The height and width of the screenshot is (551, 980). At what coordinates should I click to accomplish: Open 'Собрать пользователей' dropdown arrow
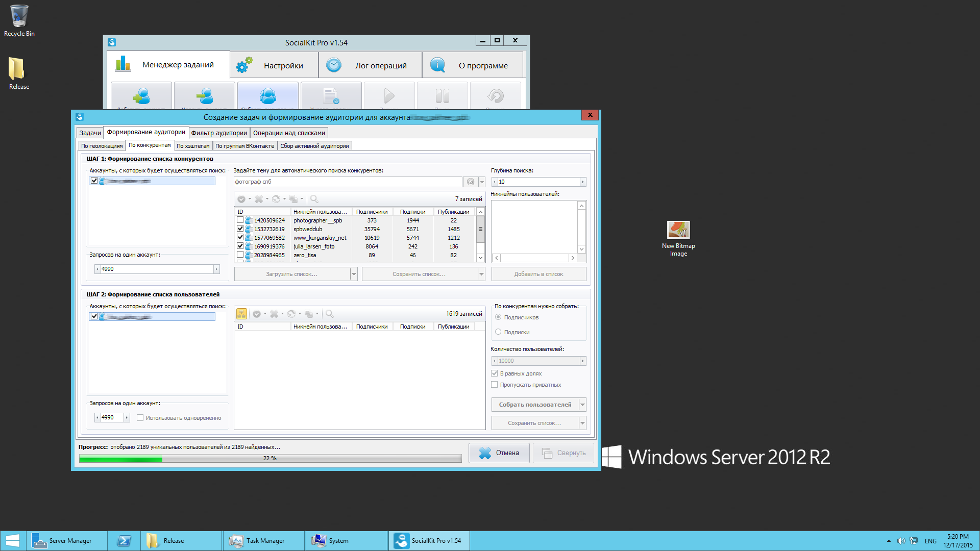(582, 405)
